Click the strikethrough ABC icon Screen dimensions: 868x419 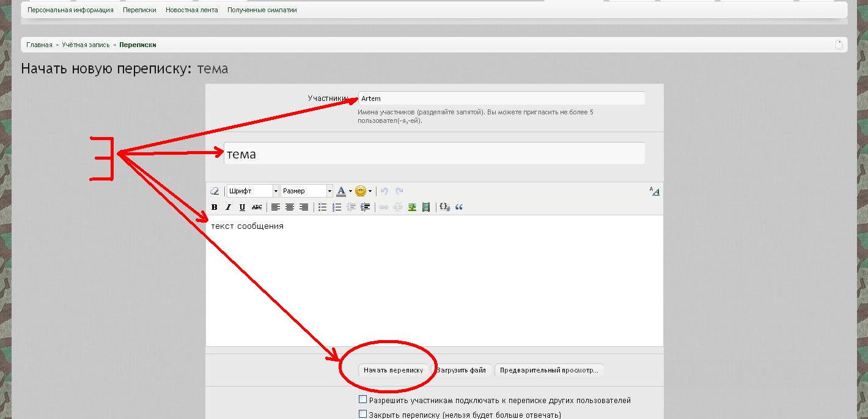[257, 207]
